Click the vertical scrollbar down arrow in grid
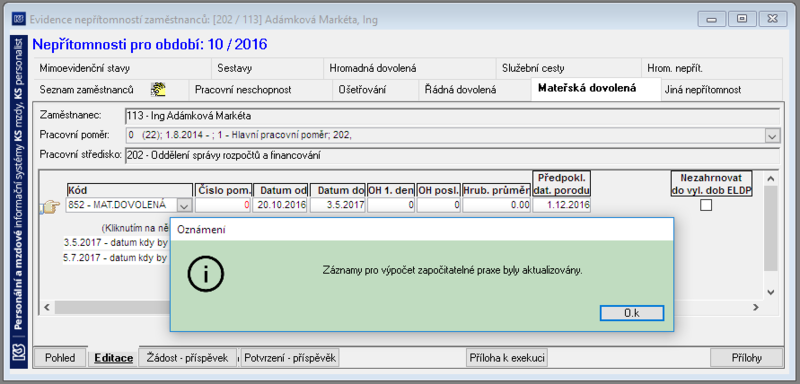 point(771,293)
